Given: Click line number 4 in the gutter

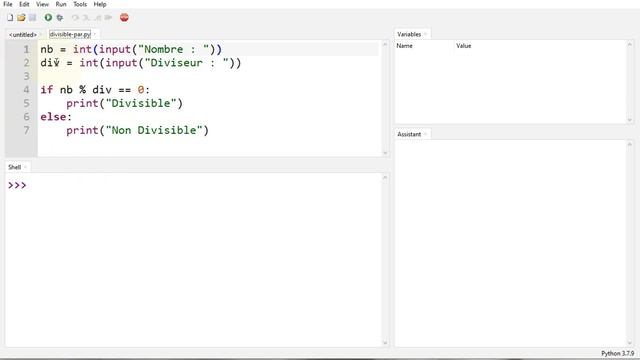Looking at the screenshot, I should click(x=27, y=90).
